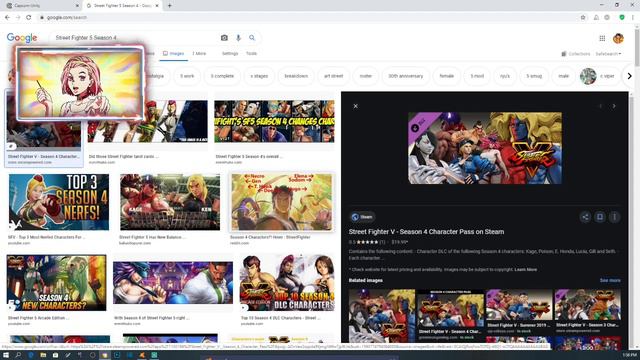640x360 pixels.
Task: Click the Google search input field
Action: click(135, 38)
